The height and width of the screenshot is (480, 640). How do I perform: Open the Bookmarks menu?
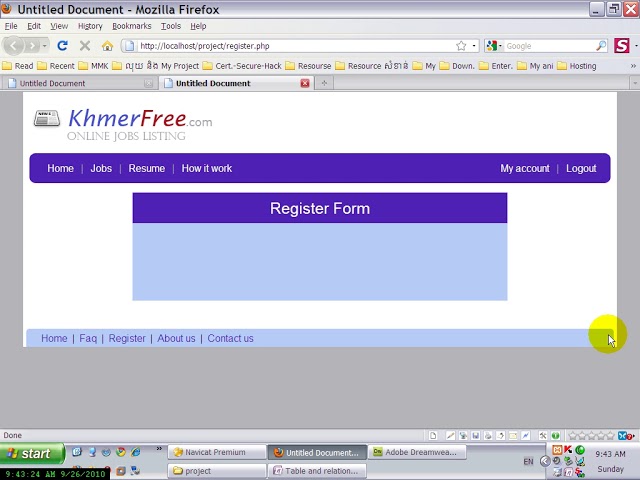point(132,26)
